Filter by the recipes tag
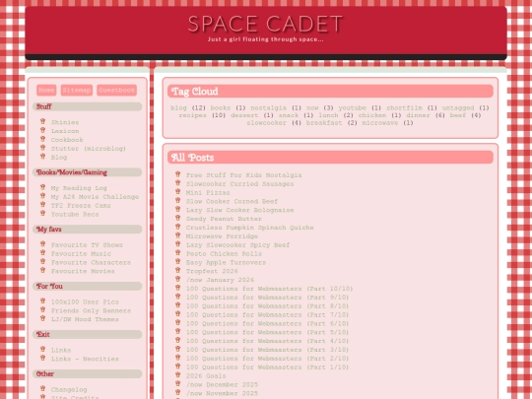The image size is (532, 399). pyautogui.click(x=192, y=115)
